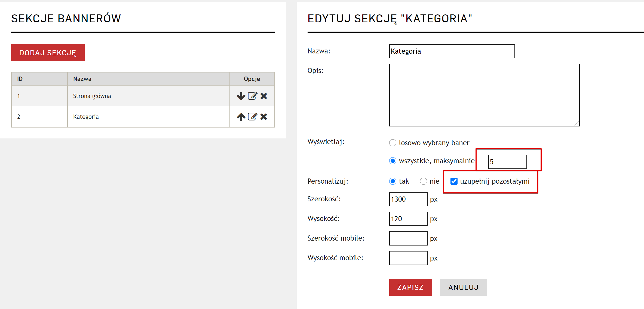Click the maximum banners count field

pyautogui.click(x=507, y=162)
